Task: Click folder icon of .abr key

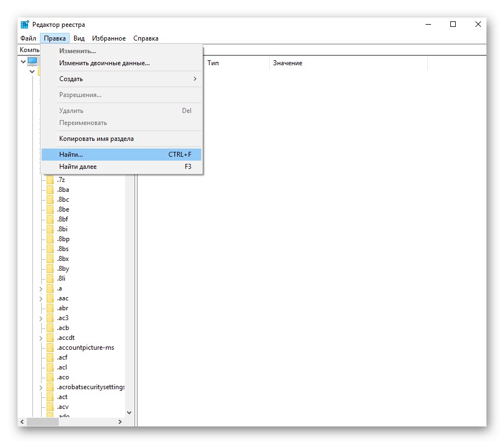Action: (x=50, y=308)
